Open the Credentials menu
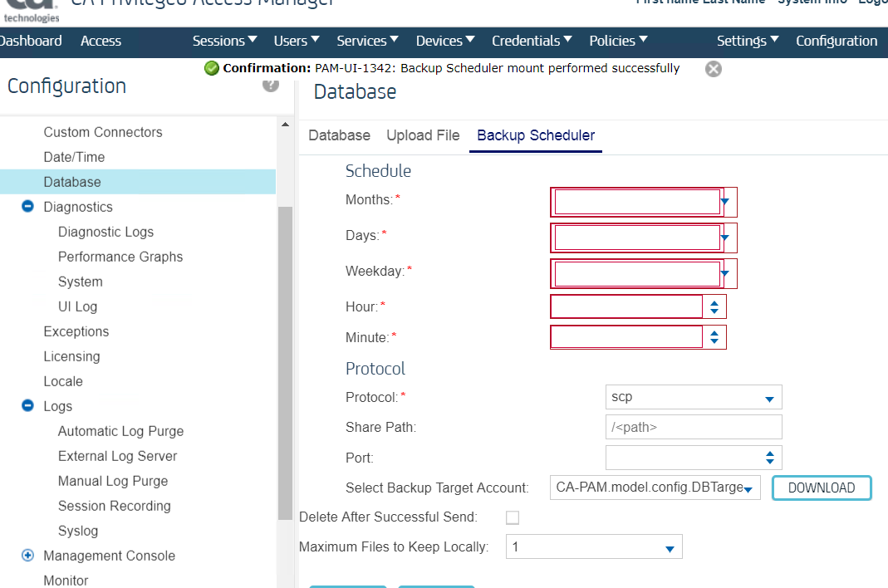Screen dimensions: 888x588 [532, 41]
